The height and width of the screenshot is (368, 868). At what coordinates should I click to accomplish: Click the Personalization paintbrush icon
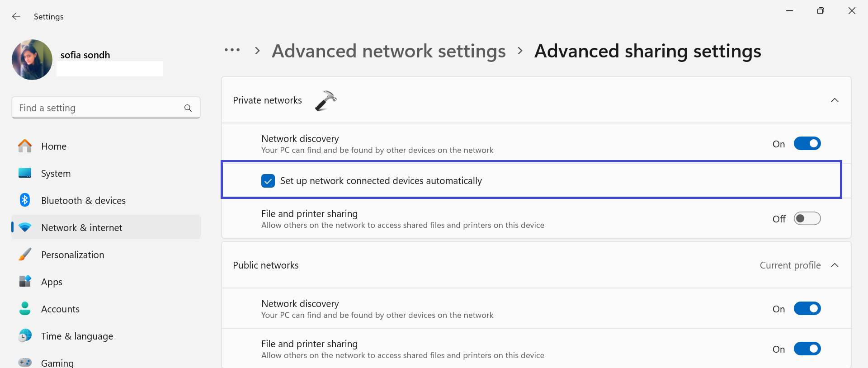pyautogui.click(x=25, y=255)
